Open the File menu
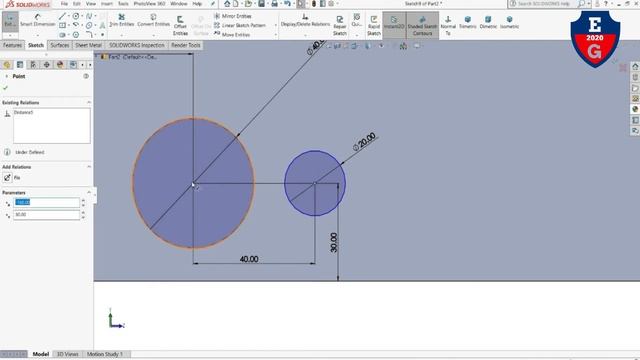 pos(64,4)
